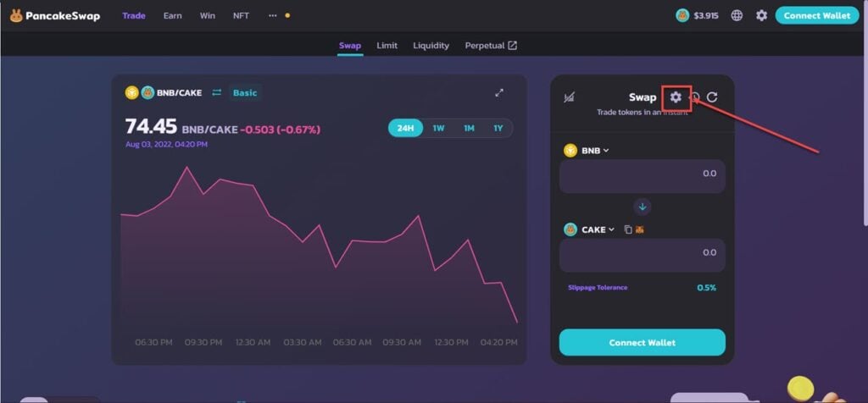
Task: Click the BNB/CAKE pair label
Action: (180, 93)
